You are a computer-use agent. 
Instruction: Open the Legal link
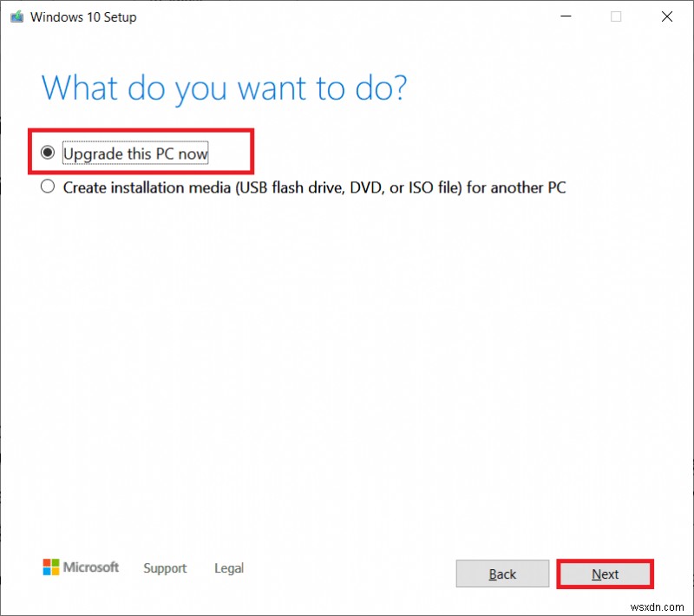click(x=229, y=568)
